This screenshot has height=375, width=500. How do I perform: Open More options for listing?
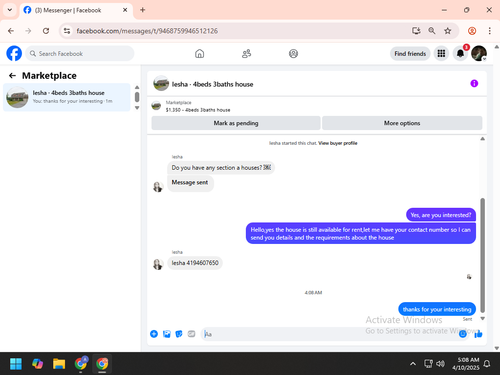(402, 123)
